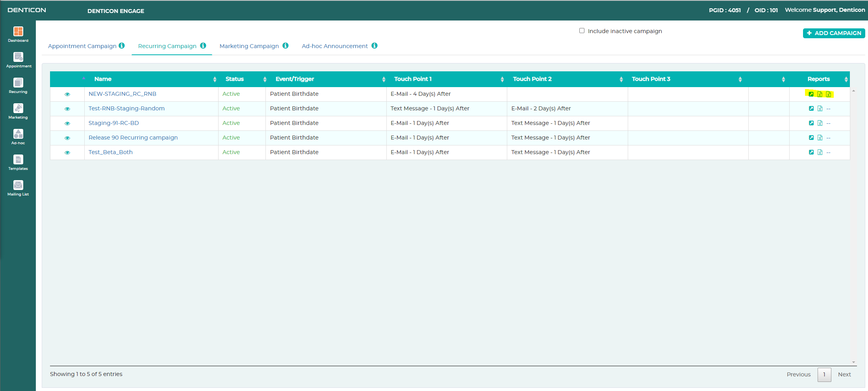The width and height of the screenshot is (868, 391).
Task: Switch to Appointment Campaign tab
Action: pyautogui.click(x=82, y=46)
